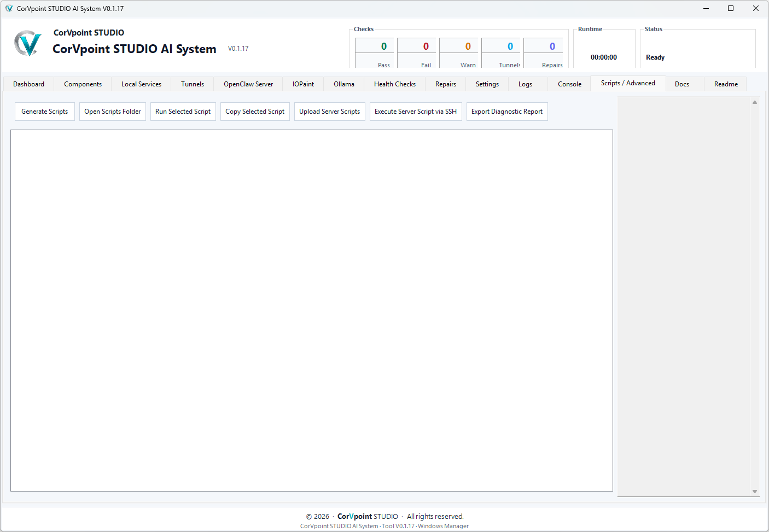Select the OpenClaw Server tab

click(248, 84)
